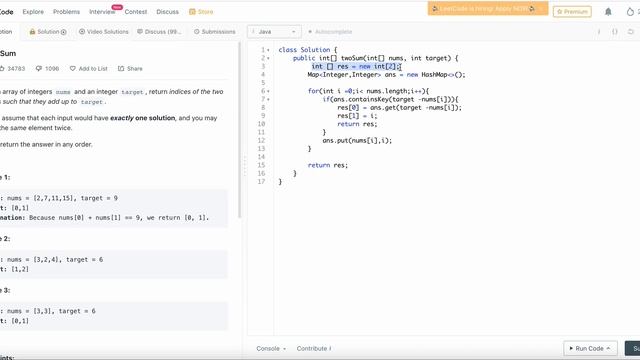
Task: Open the Console panel dropdown
Action: point(271,349)
